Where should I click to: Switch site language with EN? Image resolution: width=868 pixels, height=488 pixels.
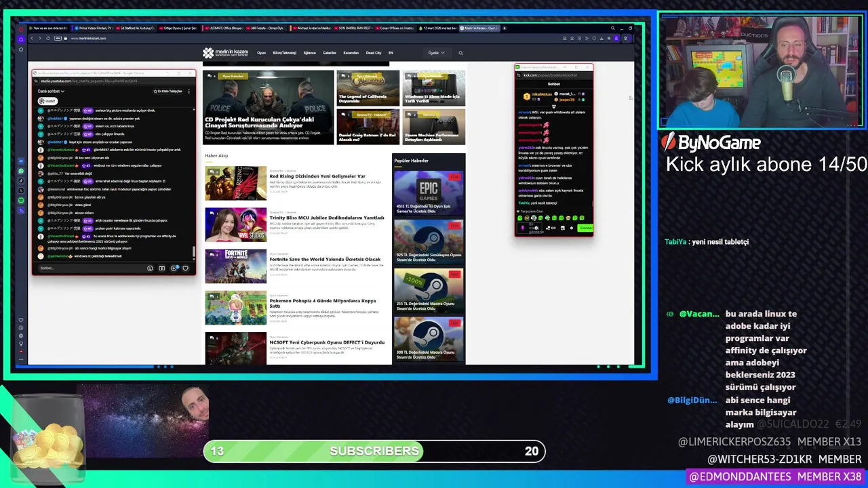tap(391, 53)
